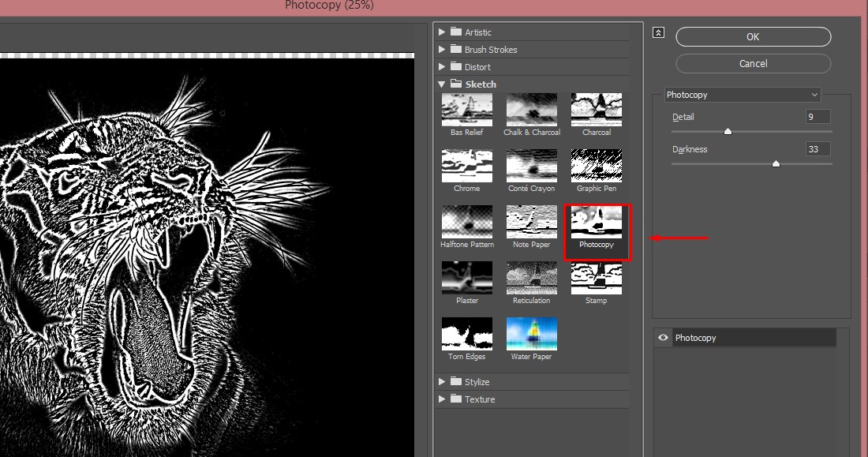Click the Detail value field showing 9
Image resolution: width=868 pixels, height=457 pixels.
[818, 117]
